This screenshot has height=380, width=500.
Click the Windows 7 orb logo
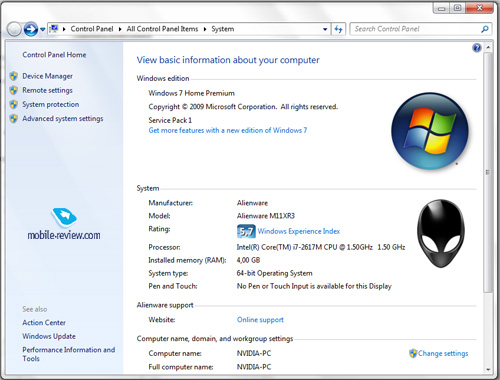click(430, 131)
